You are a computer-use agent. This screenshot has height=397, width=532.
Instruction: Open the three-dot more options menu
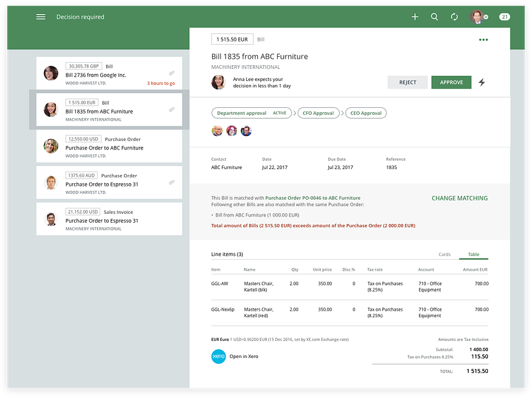pyautogui.click(x=483, y=40)
